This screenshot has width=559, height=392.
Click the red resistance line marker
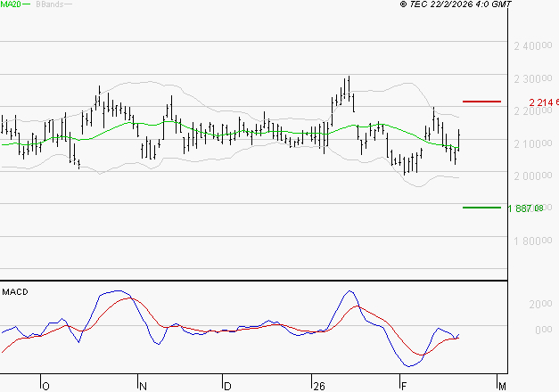(x=482, y=102)
